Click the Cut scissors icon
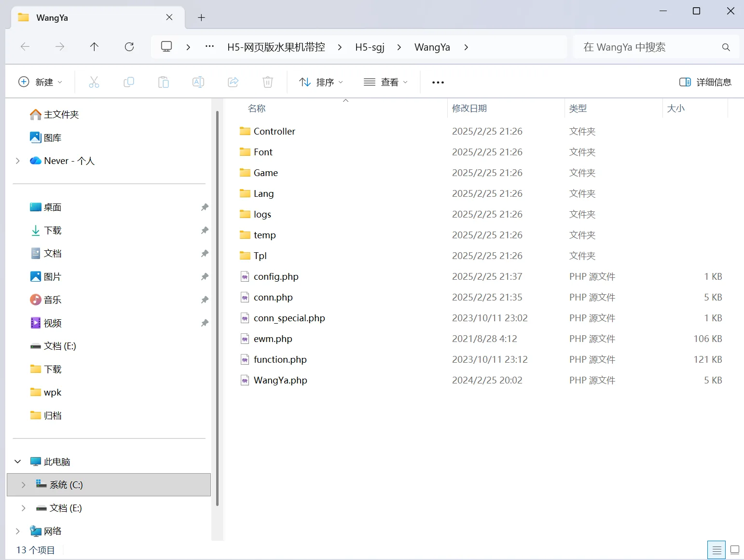744x560 pixels. (94, 82)
